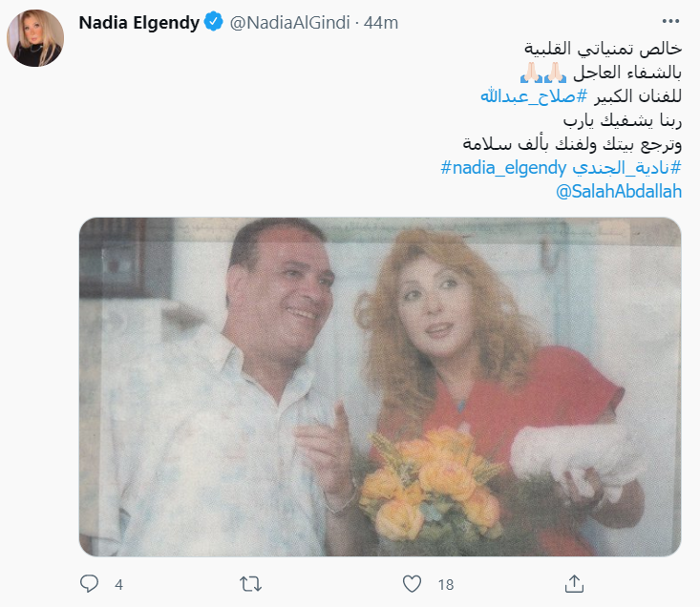Open the three-dot more options menu
Screen dimensions: 700x607
(670, 21)
